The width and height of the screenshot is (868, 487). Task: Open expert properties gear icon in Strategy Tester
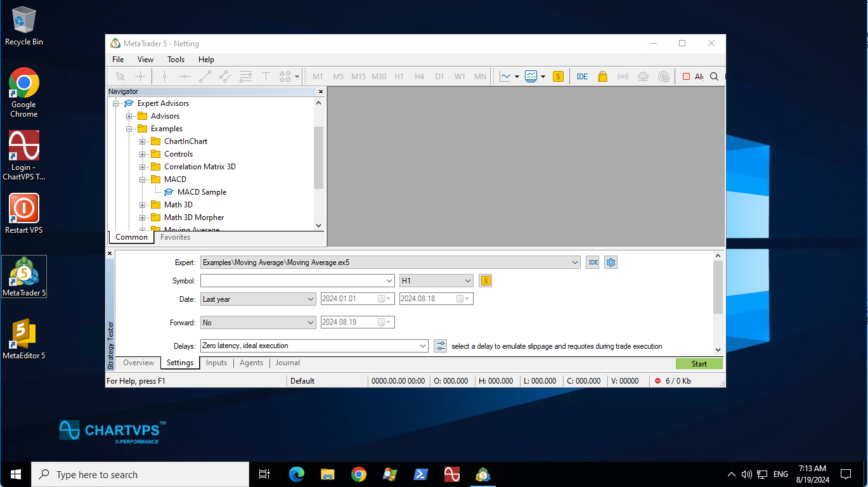611,263
